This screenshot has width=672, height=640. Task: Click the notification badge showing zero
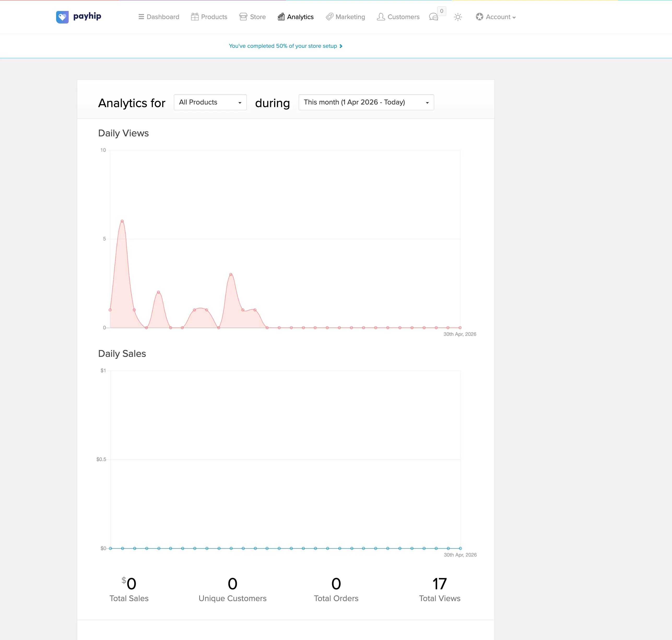[x=441, y=10]
